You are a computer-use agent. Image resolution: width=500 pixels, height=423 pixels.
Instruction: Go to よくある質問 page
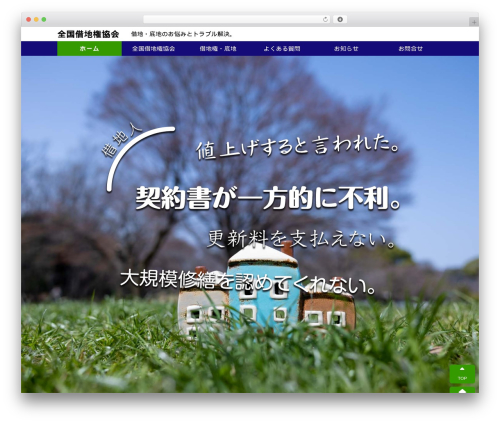(x=282, y=48)
